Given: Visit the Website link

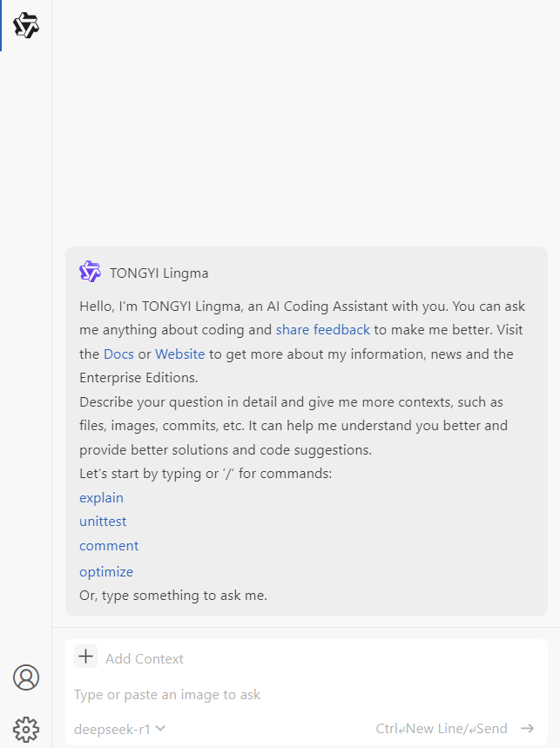Looking at the screenshot, I should pos(180,354).
